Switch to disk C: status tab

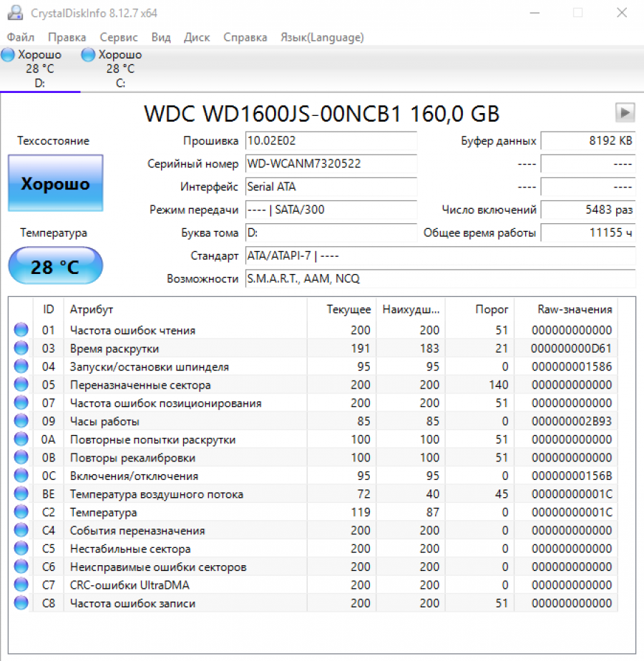[x=119, y=69]
